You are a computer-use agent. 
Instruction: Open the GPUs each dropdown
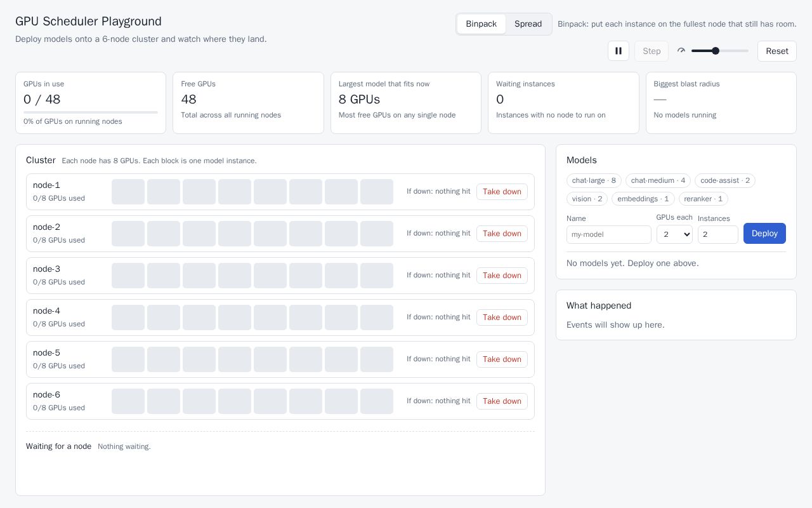tap(674, 234)
